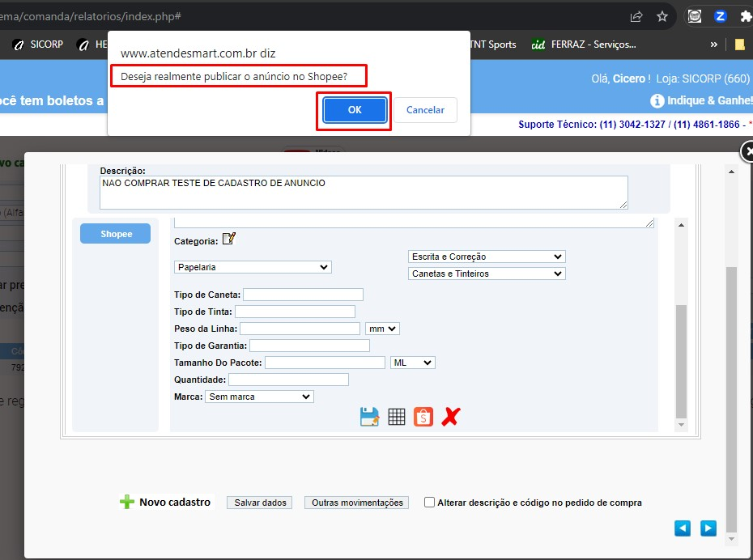Click the red X delete icon
The image size is (753, 560).
pyautogui.click(x=450, y=417)
